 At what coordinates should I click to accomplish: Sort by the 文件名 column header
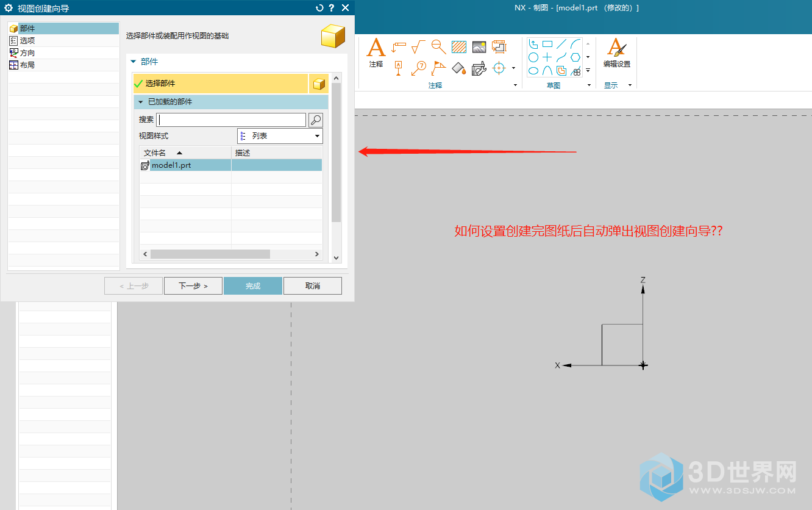click(185, 153)
